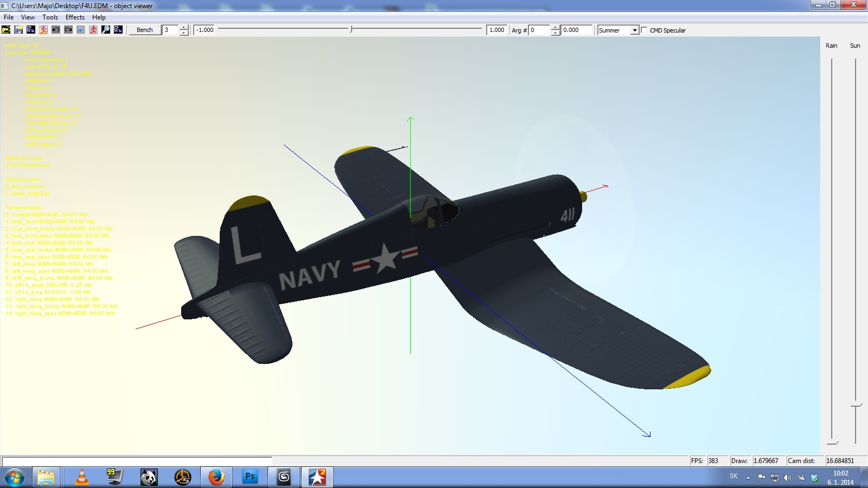Click the Bench button
868x488 pixels.
point(145,30)
